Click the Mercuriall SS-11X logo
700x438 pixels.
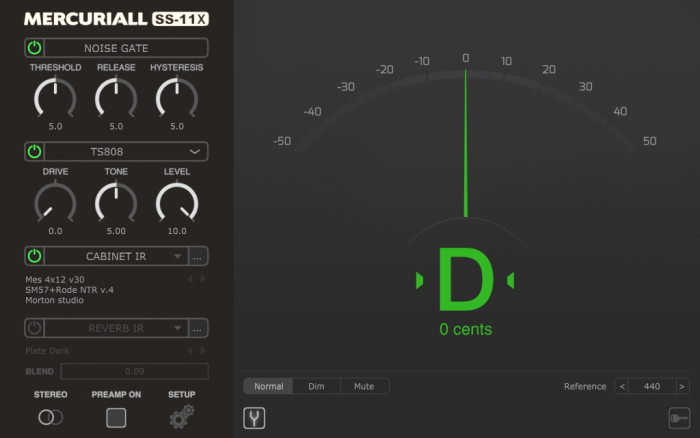(116, 19)
